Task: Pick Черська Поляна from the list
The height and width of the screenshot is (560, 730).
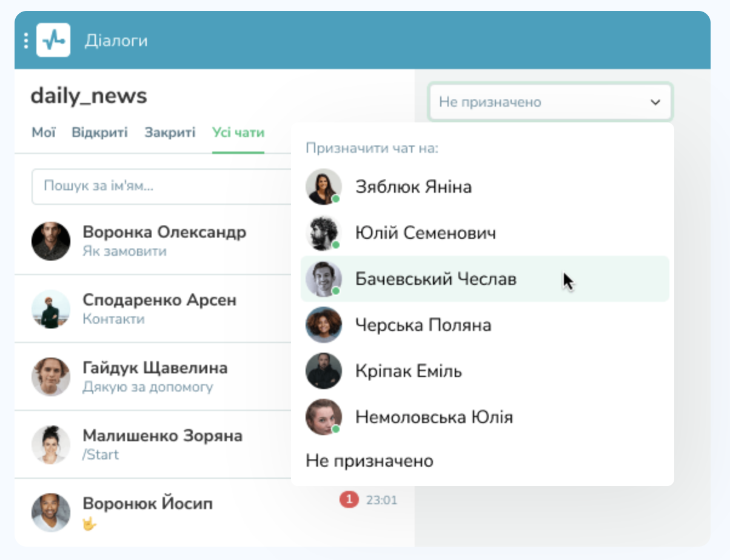Action: [423, 325]
